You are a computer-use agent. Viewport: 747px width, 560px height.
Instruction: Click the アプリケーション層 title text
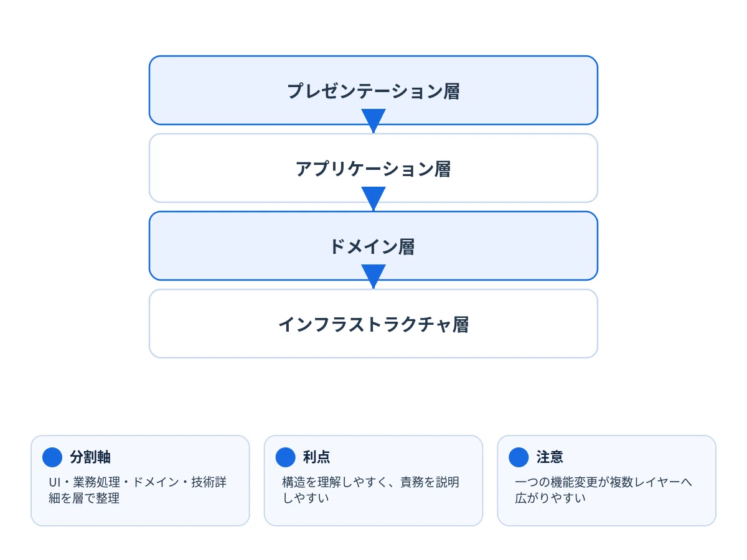point(374,169)
